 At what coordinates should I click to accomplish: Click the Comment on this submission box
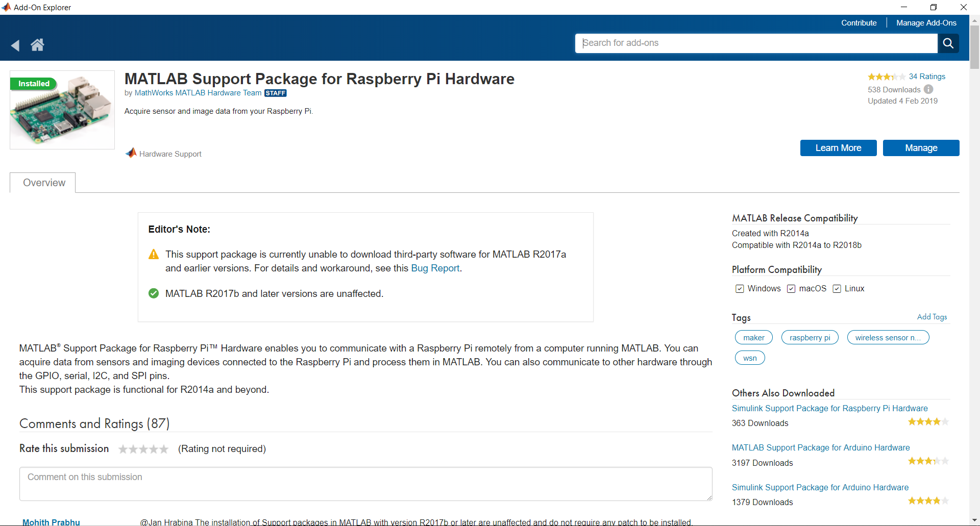(365, 484)
